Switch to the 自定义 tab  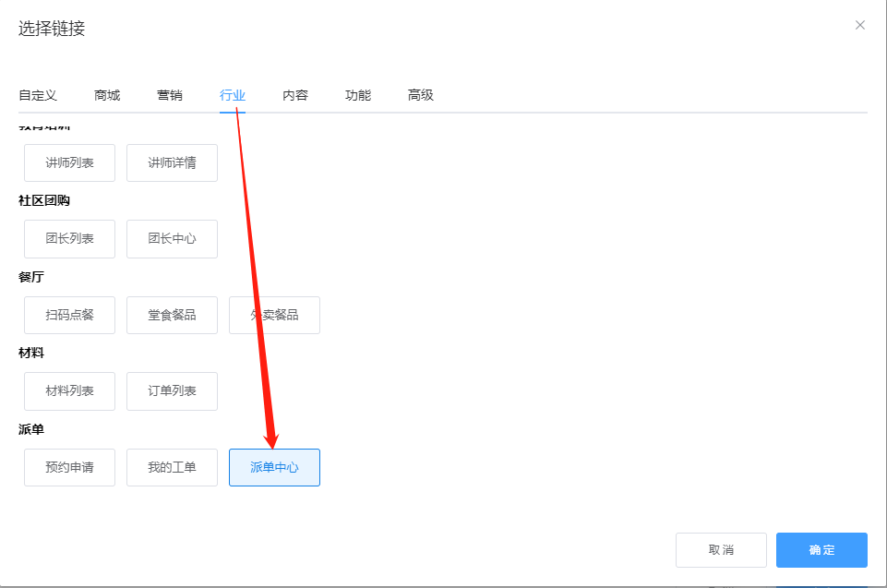click(x=37, y=95)
